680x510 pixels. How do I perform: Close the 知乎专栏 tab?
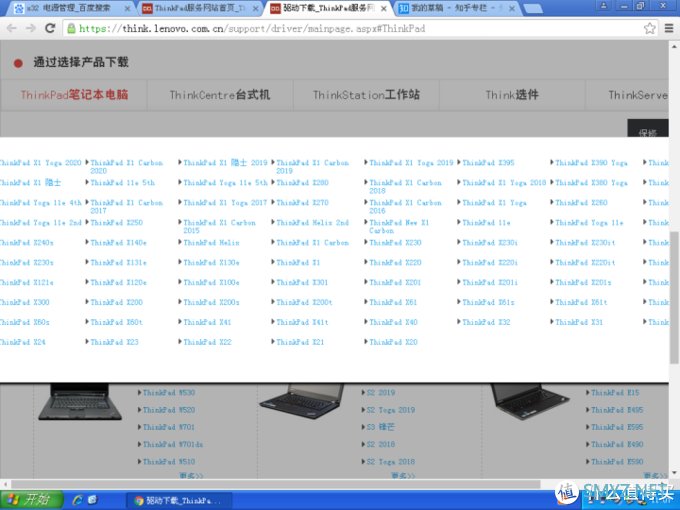pyautogui.click(x=512, y=8)
